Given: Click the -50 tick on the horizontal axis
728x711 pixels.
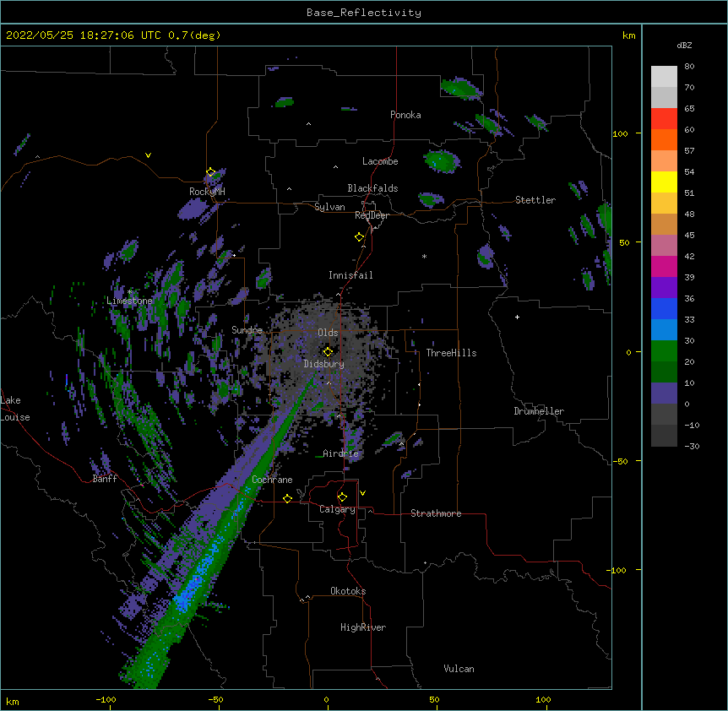Looking at the screenshot, I should (215, 699).
